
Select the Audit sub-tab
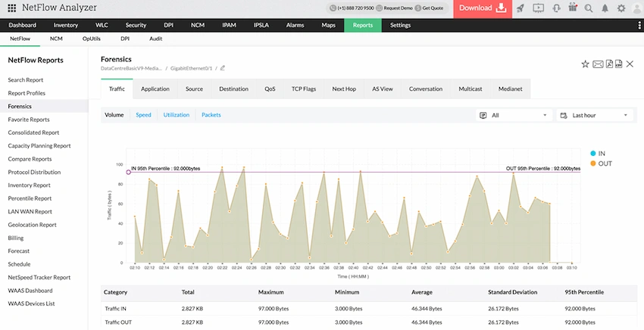(155, 39)
